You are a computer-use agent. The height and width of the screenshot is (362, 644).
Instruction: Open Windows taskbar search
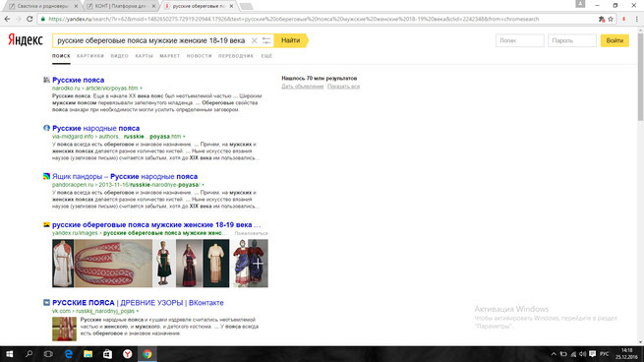click(29, 354)
